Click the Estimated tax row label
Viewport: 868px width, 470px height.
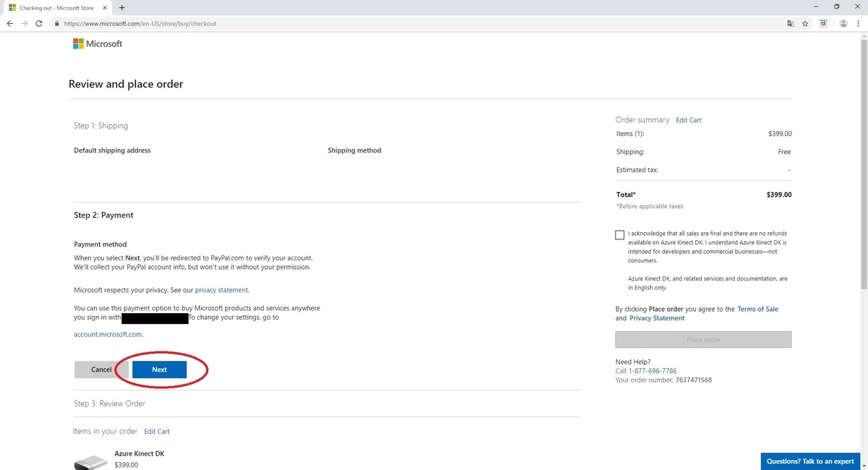pyautogui.click(x=637, y=170)
